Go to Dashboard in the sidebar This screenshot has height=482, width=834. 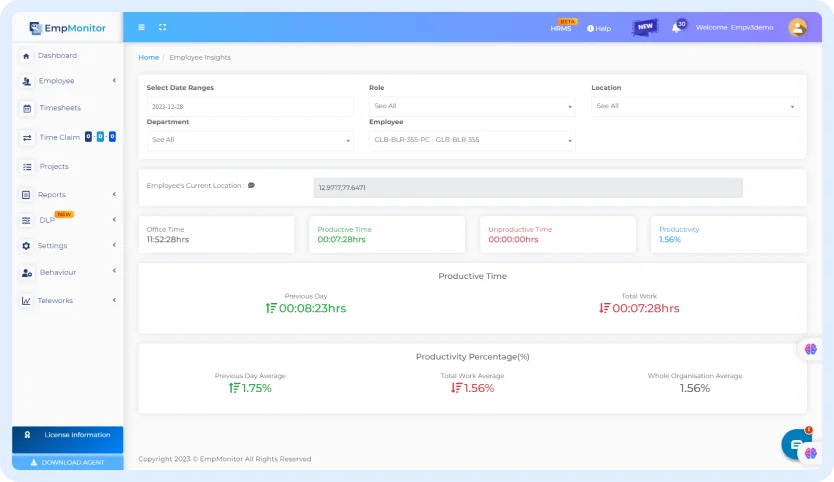pyautogui.click(x=57, y=56)
